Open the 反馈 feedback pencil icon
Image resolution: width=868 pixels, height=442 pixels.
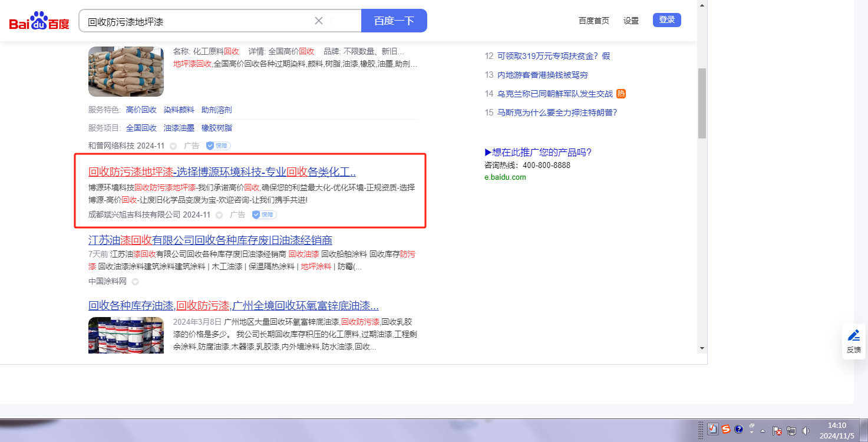(x=853, y=336)
